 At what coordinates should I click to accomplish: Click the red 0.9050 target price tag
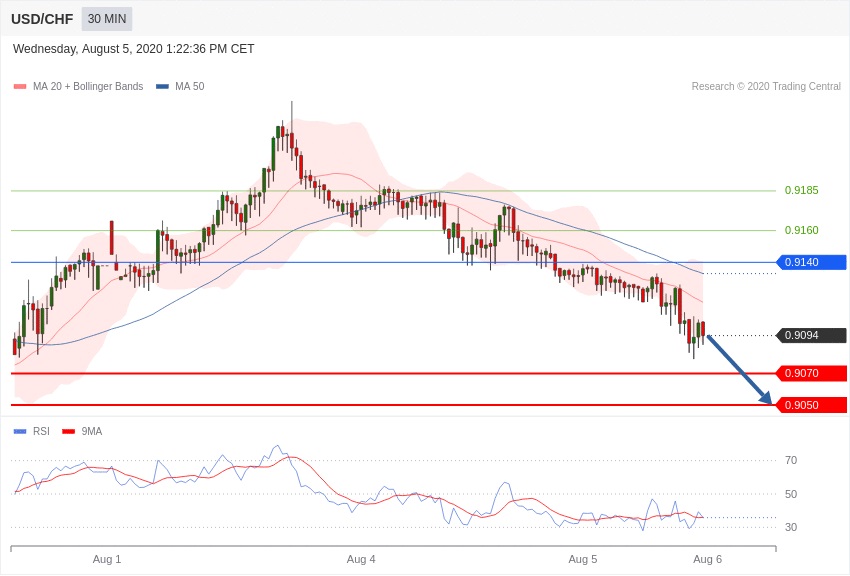pyautogui.click(x=811, y=405)
